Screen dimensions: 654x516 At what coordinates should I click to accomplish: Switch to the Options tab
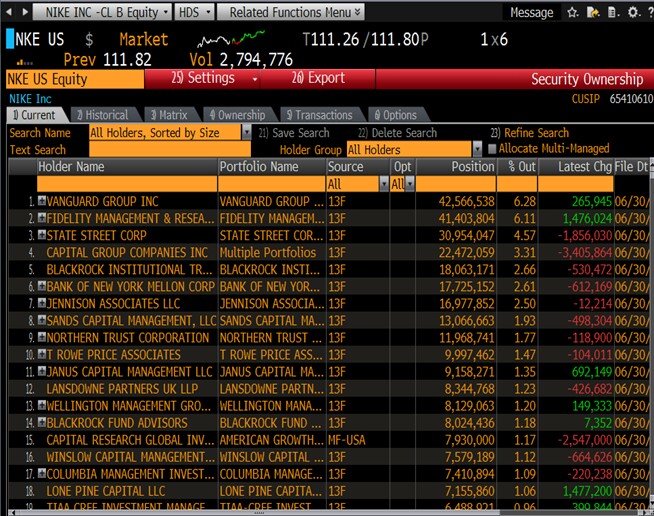(x=396, y=115)
